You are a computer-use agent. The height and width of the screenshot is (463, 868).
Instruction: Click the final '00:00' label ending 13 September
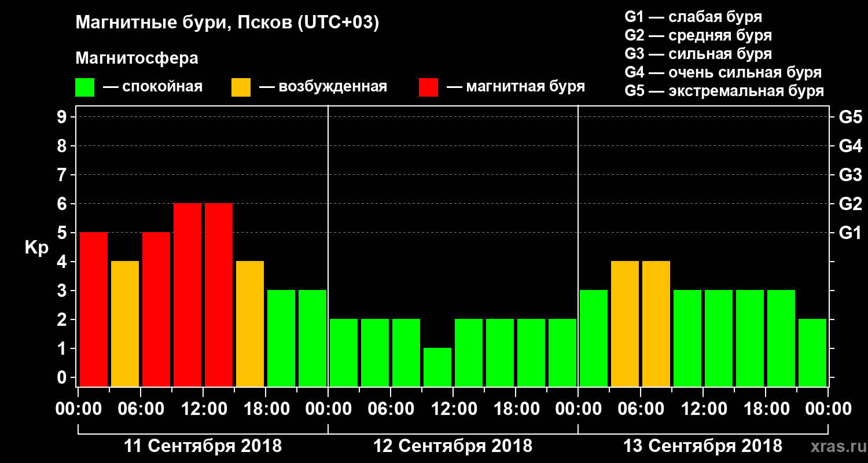[828, 409]
